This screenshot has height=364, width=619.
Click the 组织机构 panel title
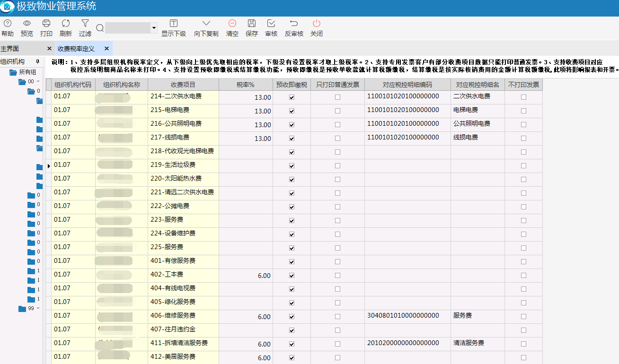[x=12, y=62]
